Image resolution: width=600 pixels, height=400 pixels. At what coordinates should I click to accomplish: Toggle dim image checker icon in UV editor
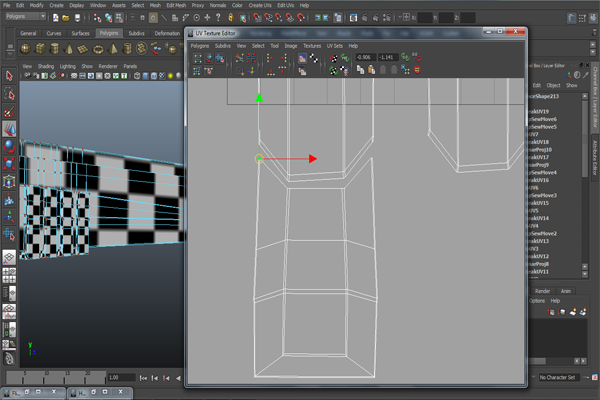[314, 58]
